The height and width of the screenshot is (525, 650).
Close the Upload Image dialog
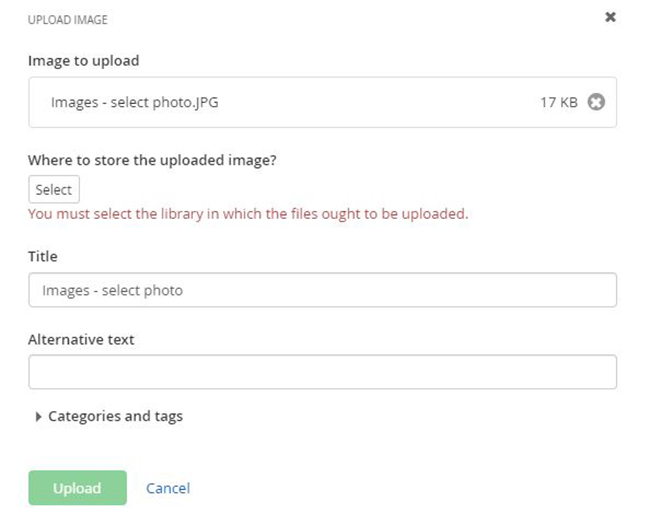click(610, 17)
